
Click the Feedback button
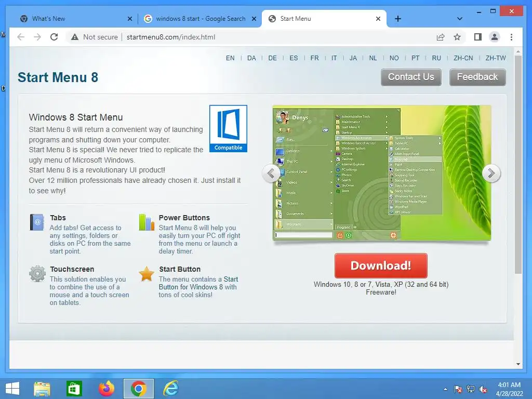coord(477,77)
